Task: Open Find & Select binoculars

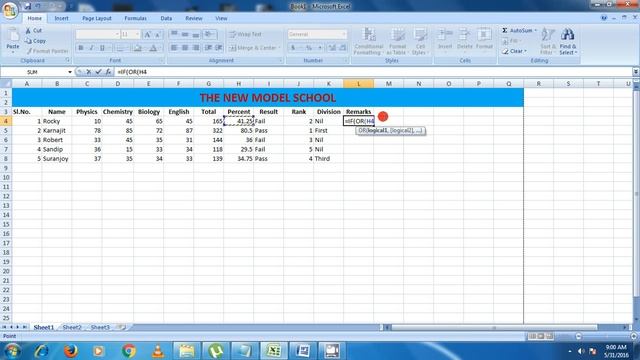Action: pos(568,41)
